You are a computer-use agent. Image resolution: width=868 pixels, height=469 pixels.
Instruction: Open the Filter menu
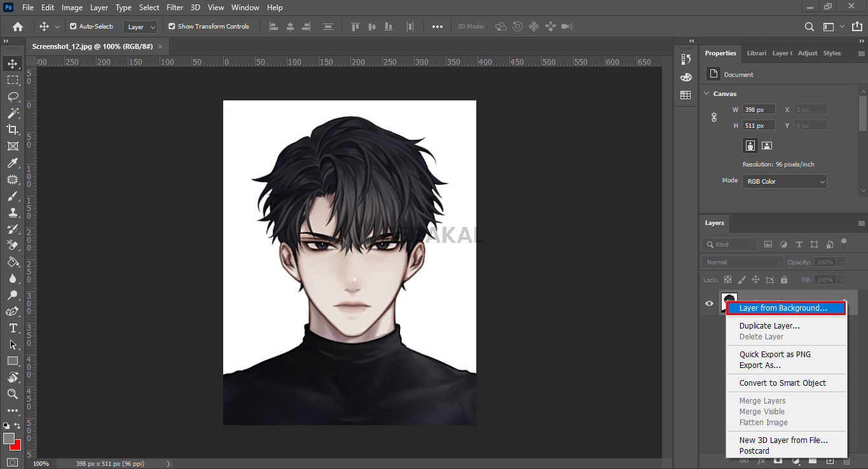174,7
